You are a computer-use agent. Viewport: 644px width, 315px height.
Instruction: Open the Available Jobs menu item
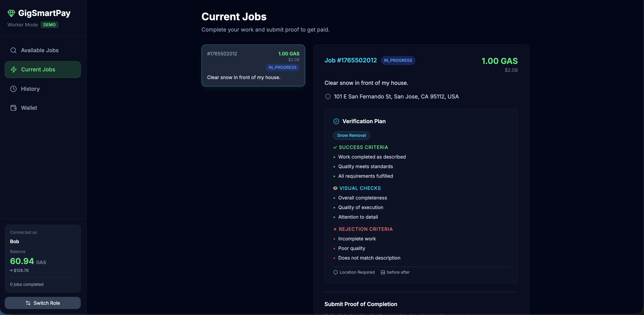[x=40, y=50]
